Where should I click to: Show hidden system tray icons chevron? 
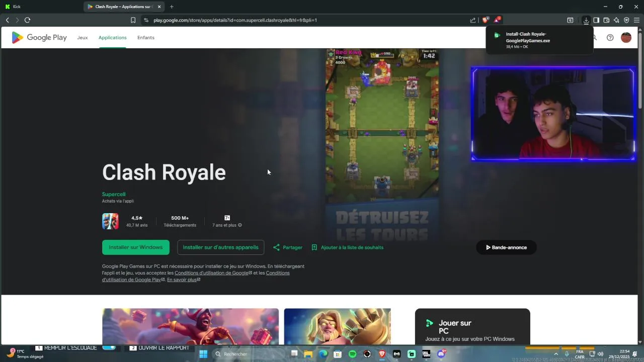coord(556,354)
